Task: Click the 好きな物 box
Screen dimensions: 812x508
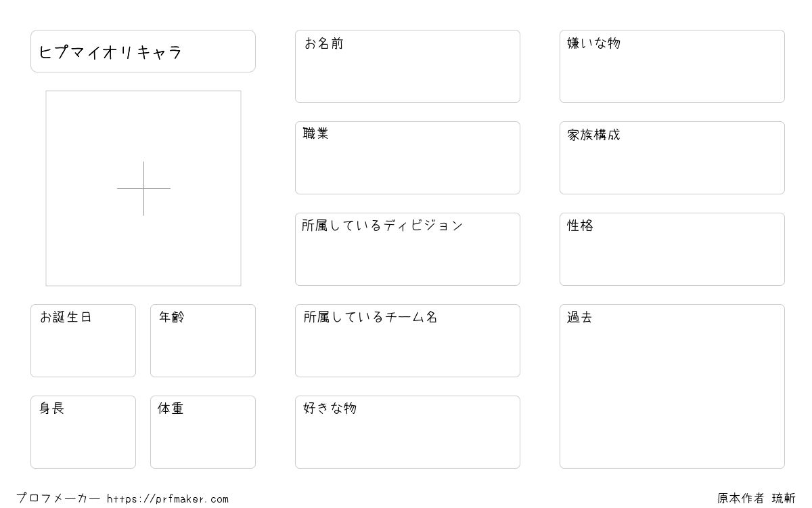Action: tap(407, 432)
